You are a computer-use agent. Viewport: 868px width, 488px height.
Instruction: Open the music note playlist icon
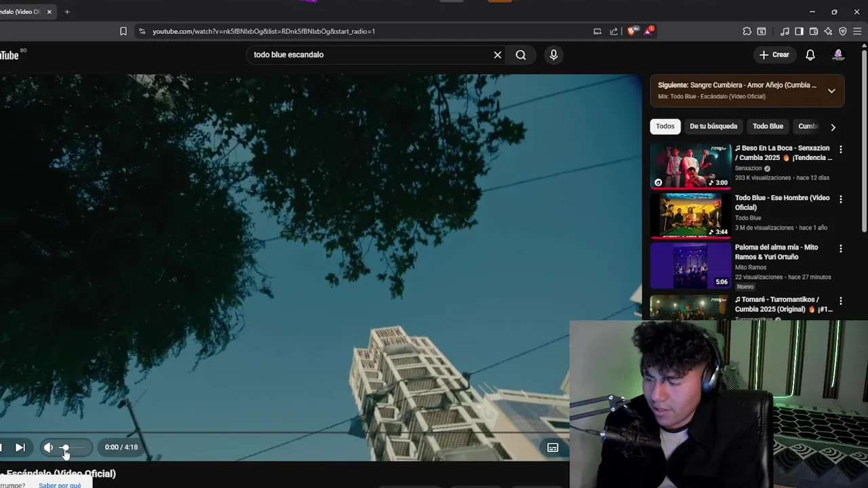(785, 31)
